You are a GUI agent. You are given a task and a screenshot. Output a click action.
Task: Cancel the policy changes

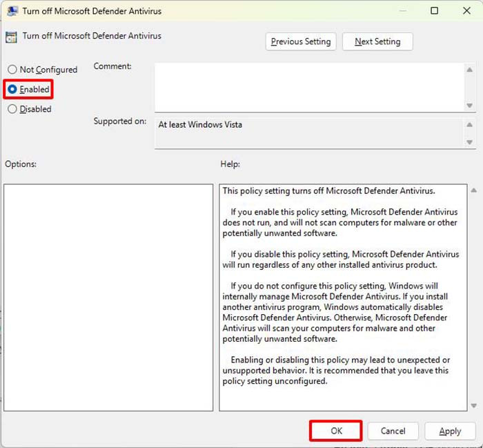click(393, 431)
